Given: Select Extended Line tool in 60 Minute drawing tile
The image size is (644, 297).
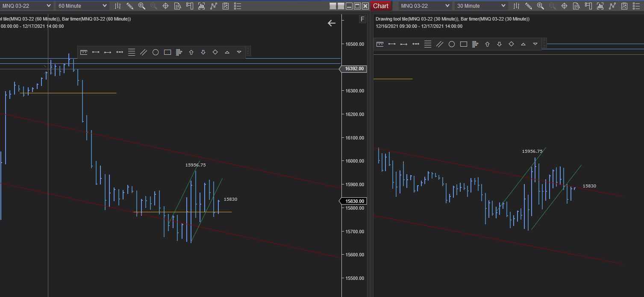Looking at the screenshot, I should [x=120, y=52].
